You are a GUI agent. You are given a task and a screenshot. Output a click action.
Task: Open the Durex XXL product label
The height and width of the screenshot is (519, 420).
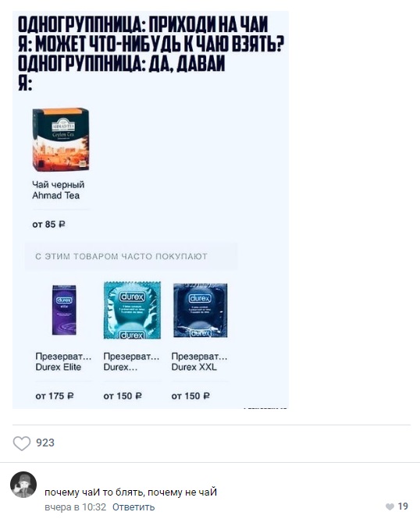pyautogui.click(x=199, y=362)
